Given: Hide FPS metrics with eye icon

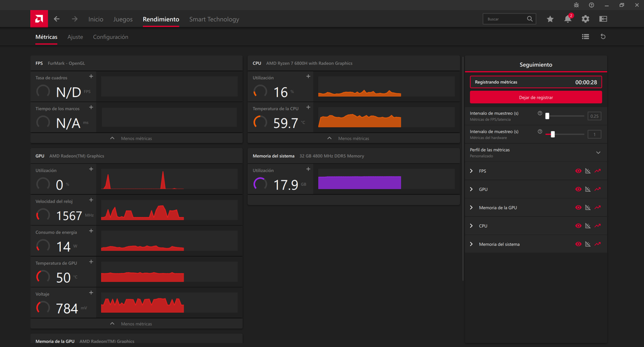Looking at the screenshot, I should click(578, 171).
